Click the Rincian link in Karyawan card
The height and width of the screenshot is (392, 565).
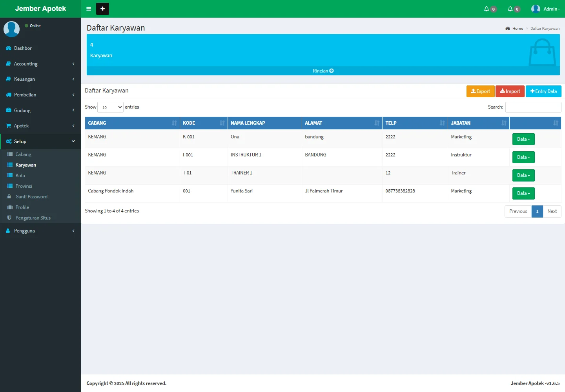click(x=323, y=71)
